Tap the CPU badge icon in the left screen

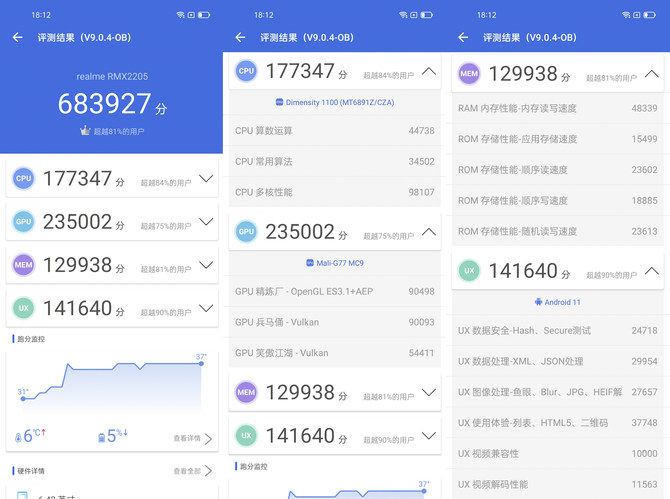pyautogui.click(x=24, y=179)
